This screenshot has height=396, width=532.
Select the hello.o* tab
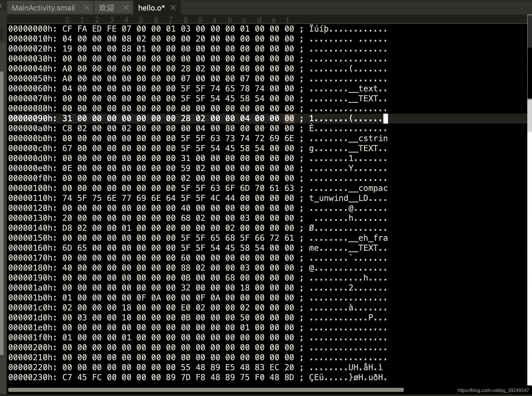pos(151,8)
